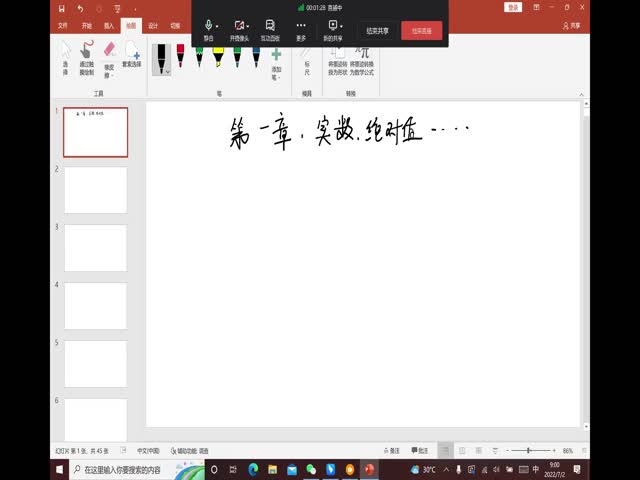Screen dimensions: 640x480
Task: Toggle the Ruler (标尺) tool
Action: click(x=307, y=62)
